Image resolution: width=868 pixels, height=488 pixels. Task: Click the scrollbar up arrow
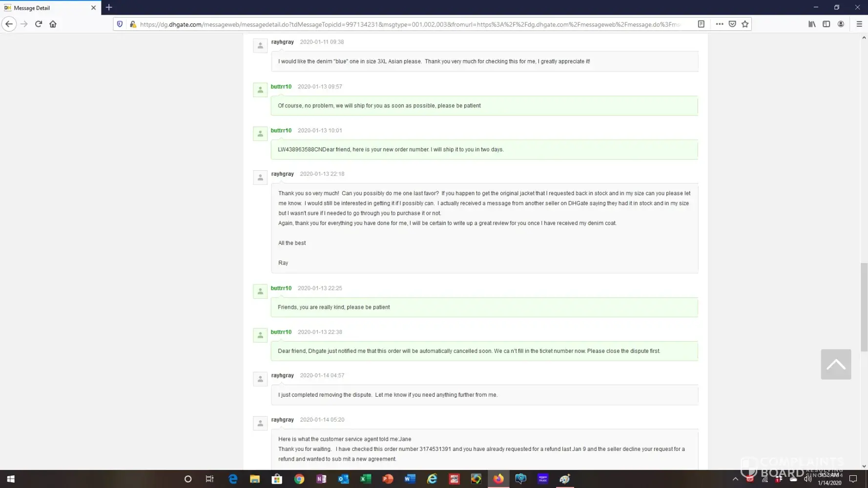pyautogui.click(x=864, y=38)
